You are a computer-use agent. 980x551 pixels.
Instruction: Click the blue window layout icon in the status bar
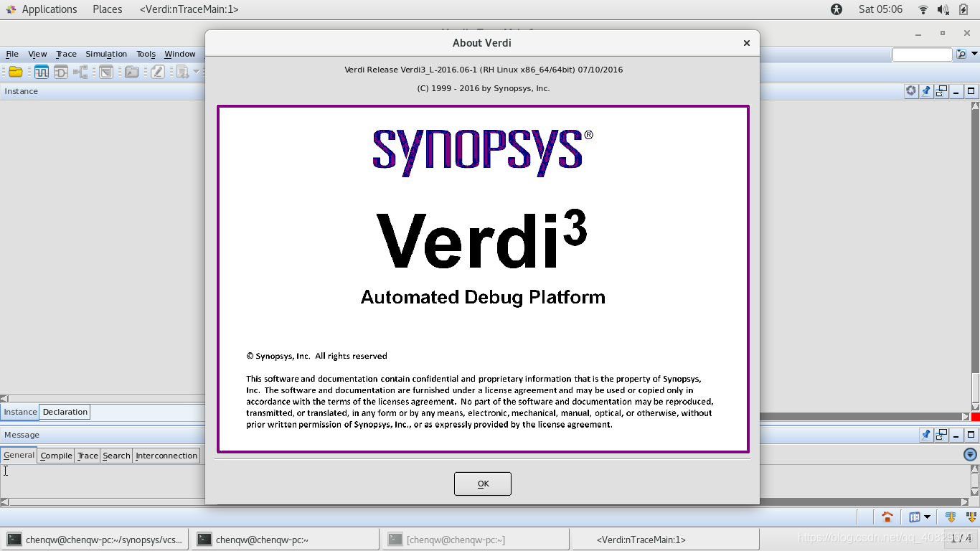tap(915, 517)
